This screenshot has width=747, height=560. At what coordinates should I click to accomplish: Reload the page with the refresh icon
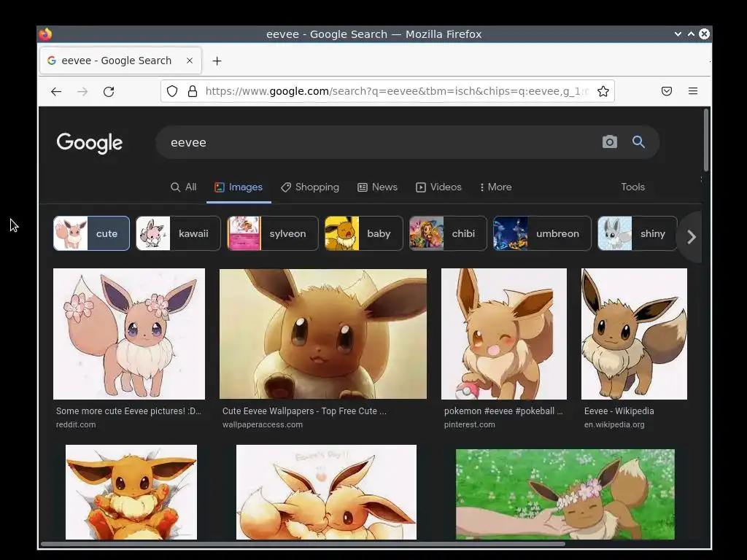tap(109, 91)
